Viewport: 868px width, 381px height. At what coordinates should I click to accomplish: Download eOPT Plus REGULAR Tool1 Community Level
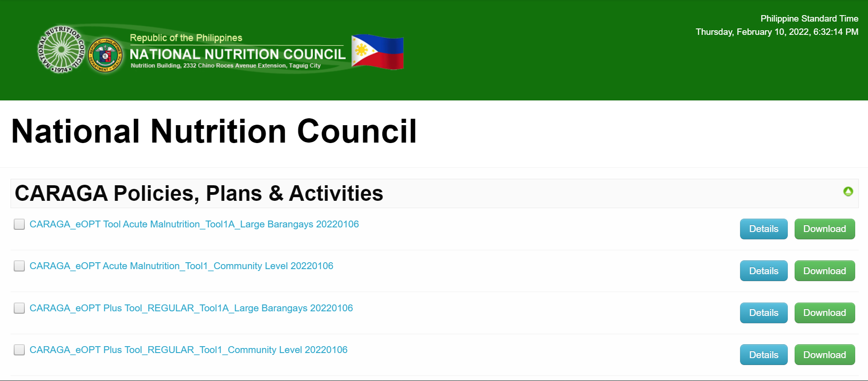[x=824, y=355]
